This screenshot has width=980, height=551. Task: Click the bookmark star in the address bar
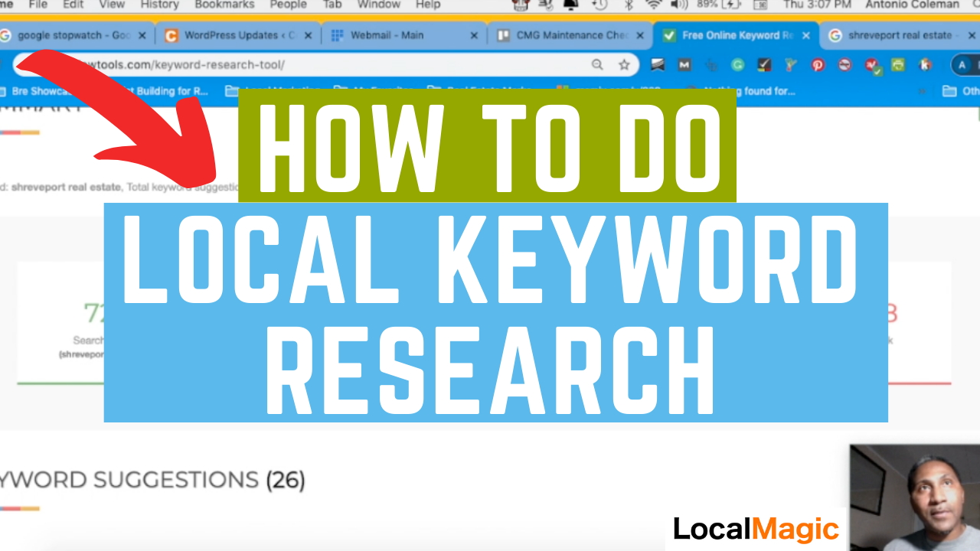(624, 65)
